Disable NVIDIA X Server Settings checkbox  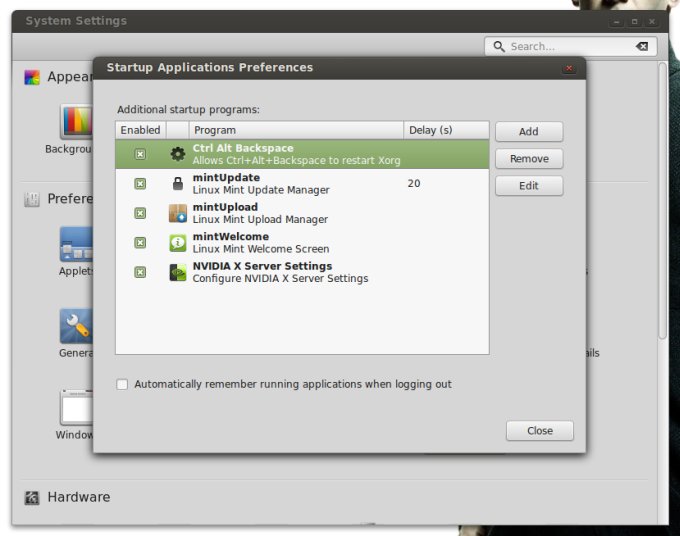pyautogui.click(x=140, y=272)
